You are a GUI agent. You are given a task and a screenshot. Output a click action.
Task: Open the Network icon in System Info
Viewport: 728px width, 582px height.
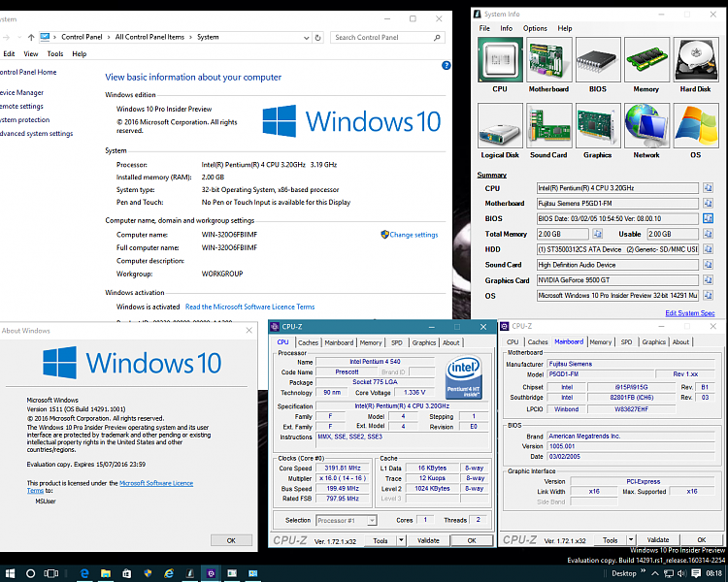(x=646, y=126)
